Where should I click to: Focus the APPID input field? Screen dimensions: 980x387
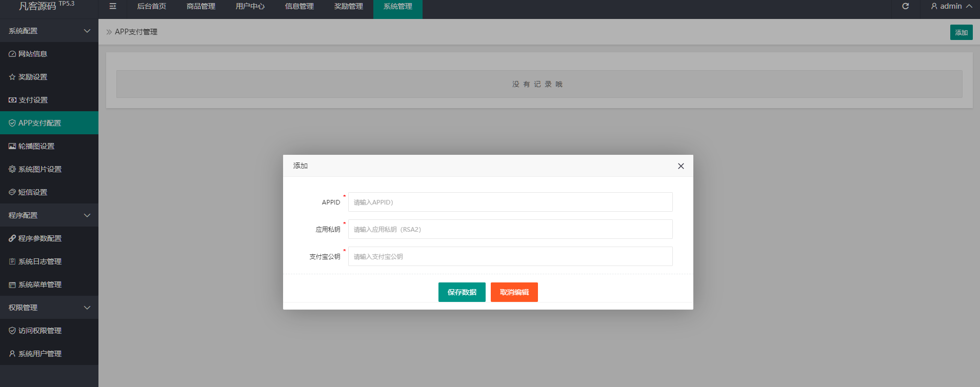pos(510,202)
